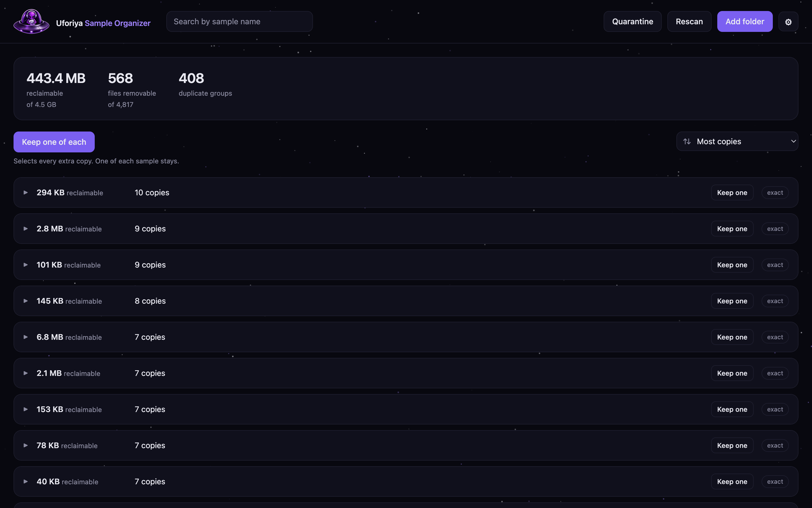Click the 568 files removable stat

[132, 89]
